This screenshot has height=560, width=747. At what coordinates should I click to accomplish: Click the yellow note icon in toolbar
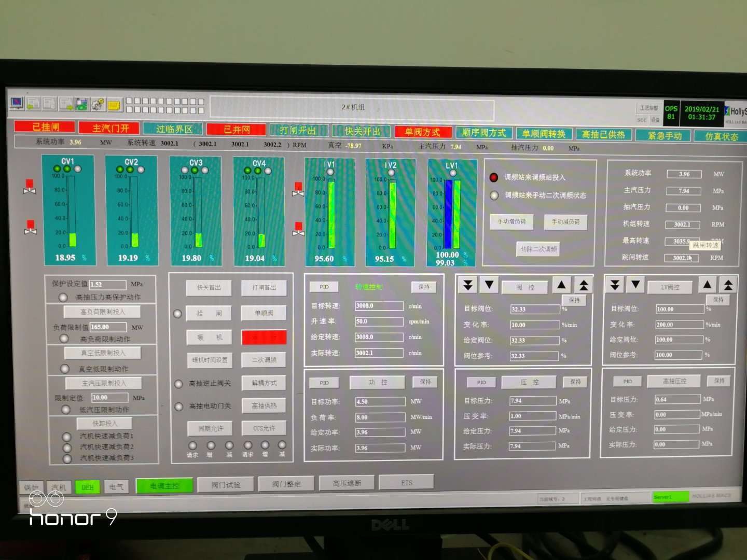[114, 105]
